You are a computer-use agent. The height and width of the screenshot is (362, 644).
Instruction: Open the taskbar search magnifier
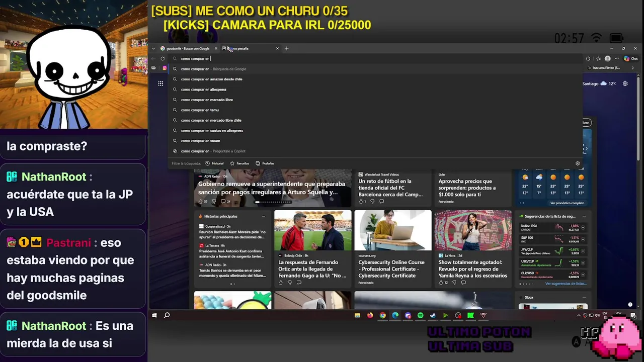coord(167,315)
